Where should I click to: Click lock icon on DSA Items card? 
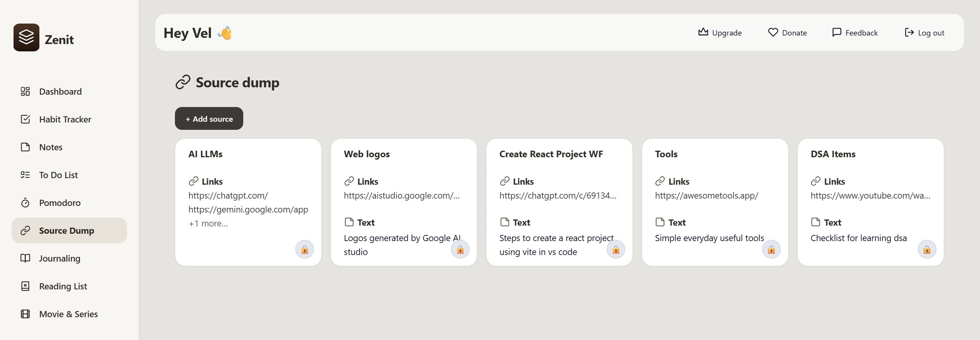click(927, 250)
